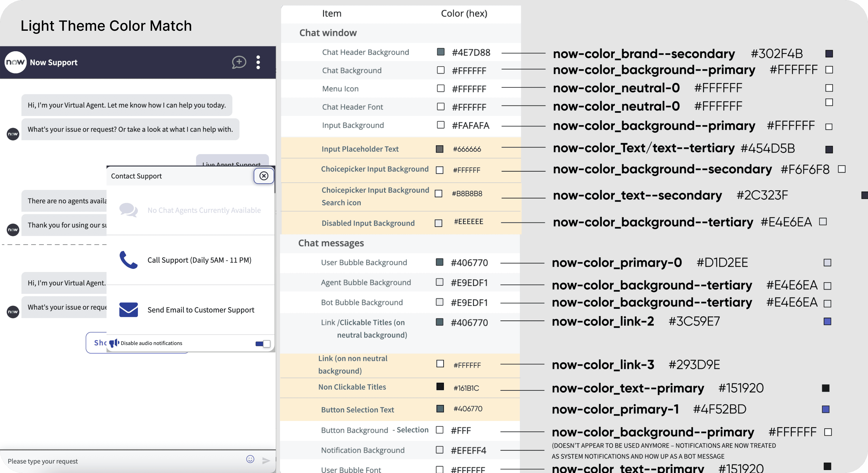Image resolution: width=868 pixels, height=473 pixels.
Task: Toggle Disable audio notifications switch
Action: [x=263, y=343]
